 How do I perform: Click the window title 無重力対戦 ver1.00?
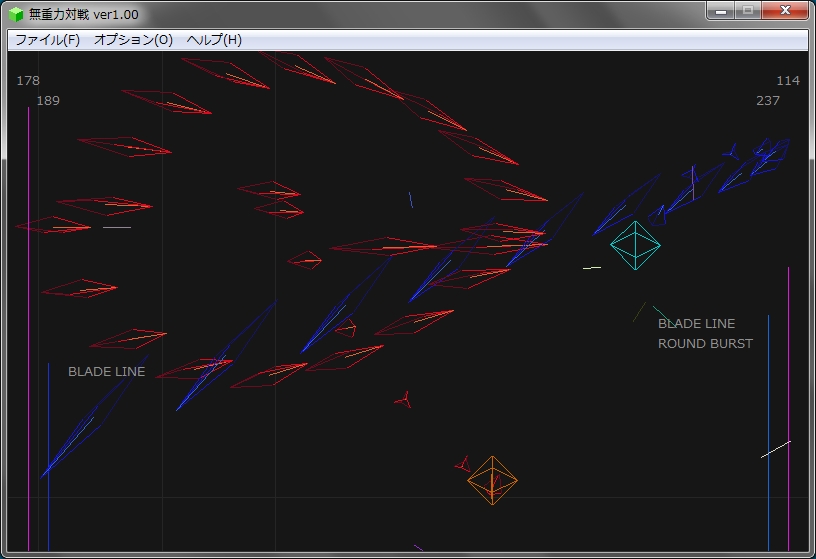point(83,15)
